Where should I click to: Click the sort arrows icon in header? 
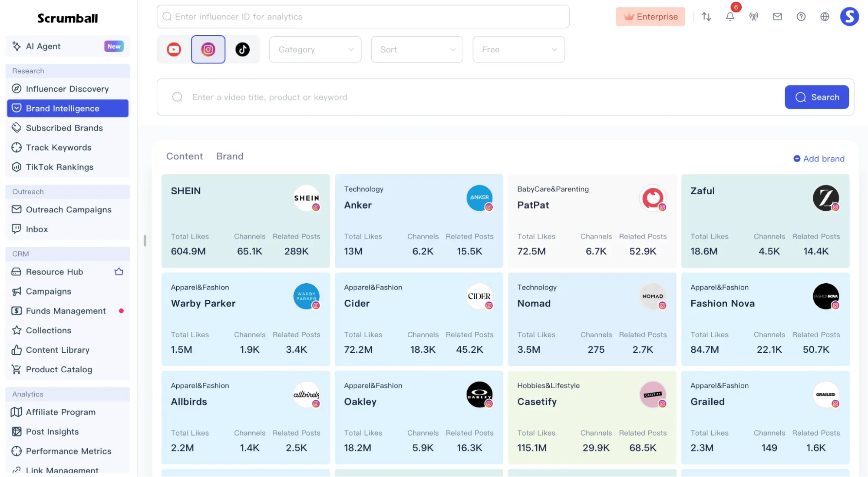click(706, 17)
